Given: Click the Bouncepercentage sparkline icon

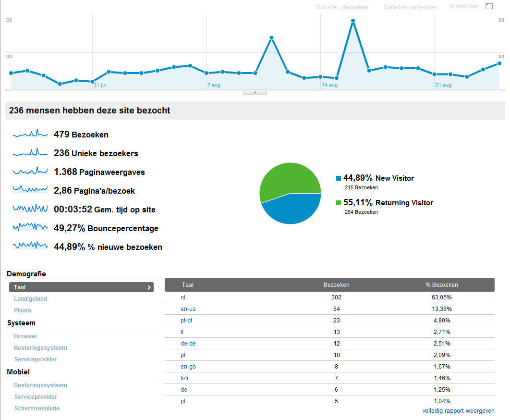Looking at the screenshot, I should [30, 227].
